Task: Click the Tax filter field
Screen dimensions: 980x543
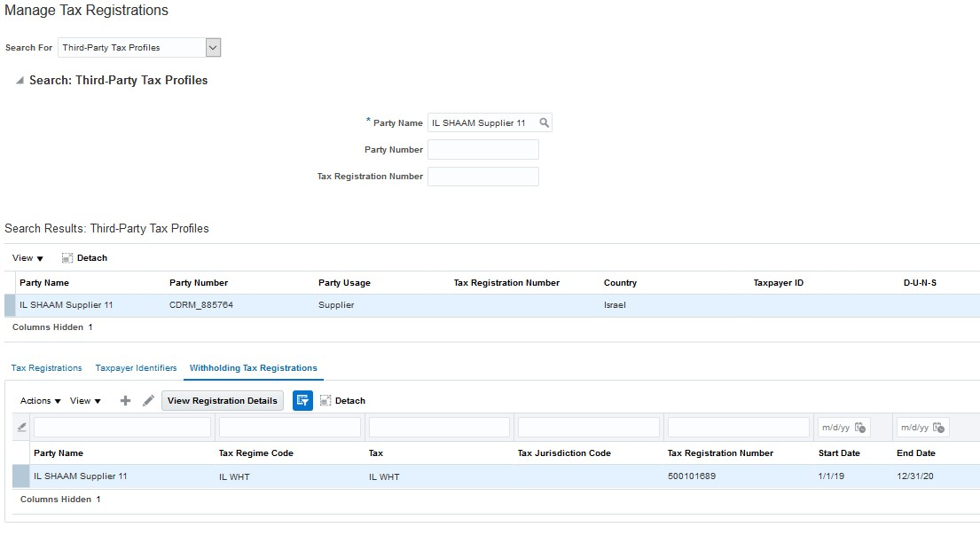Action: coord(439,428)
